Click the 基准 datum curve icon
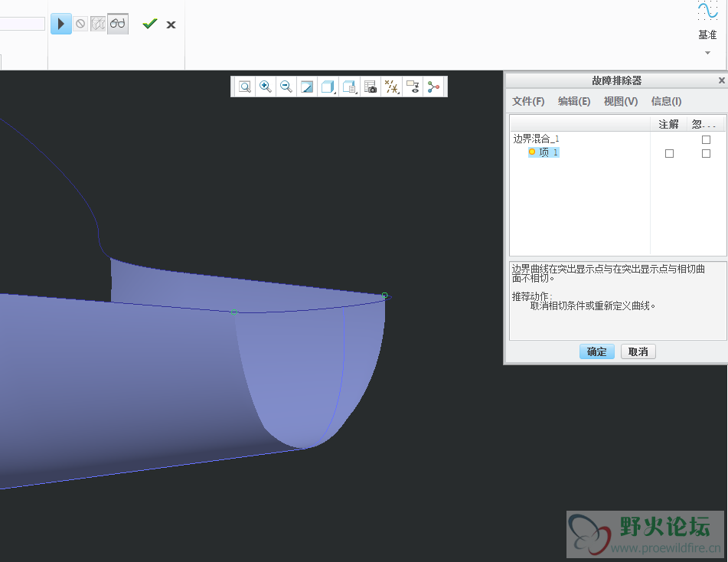728x562 pixels. click(x=707, y=12)
